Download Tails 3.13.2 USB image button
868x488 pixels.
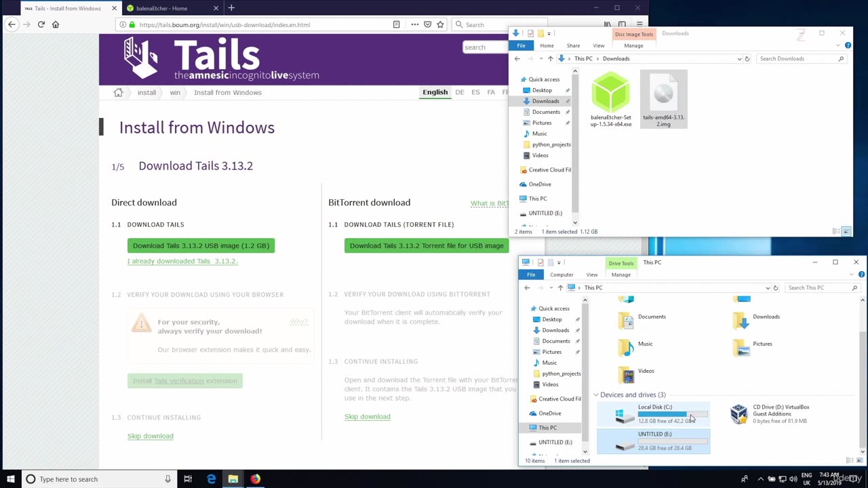201,245
